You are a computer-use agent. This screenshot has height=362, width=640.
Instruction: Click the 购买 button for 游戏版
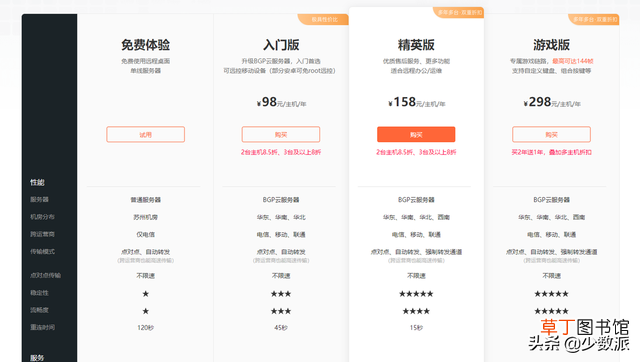coord(551,134)
